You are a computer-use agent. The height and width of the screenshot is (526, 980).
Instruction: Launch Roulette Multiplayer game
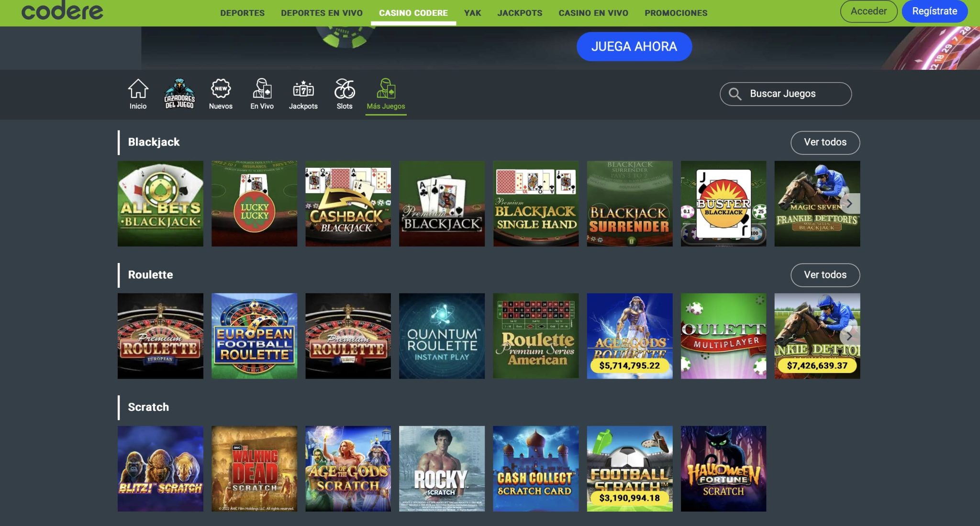point(724,336)
